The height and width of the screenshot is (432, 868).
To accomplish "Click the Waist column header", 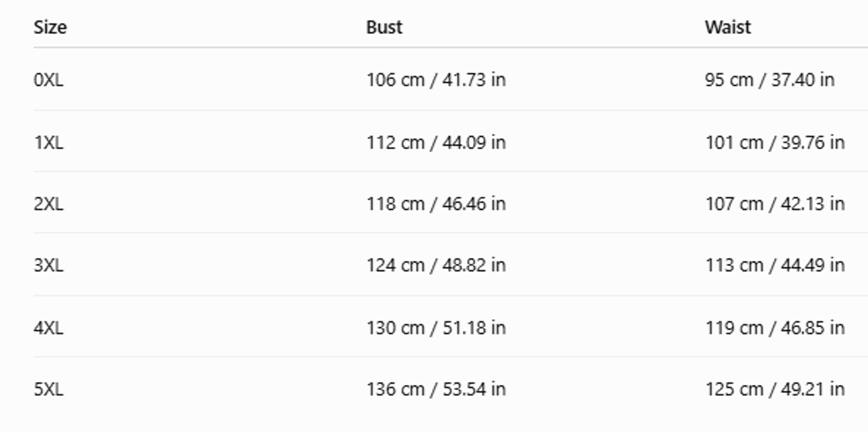I will [728, 27].
